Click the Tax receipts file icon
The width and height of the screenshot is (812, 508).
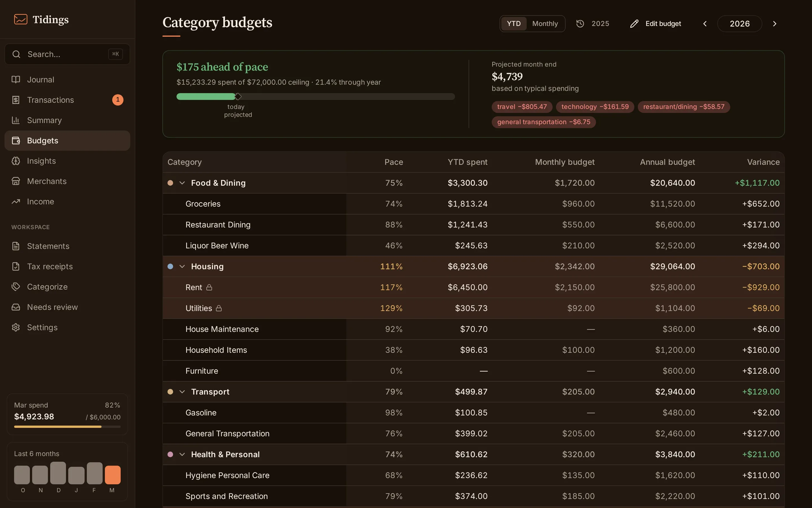16,266
